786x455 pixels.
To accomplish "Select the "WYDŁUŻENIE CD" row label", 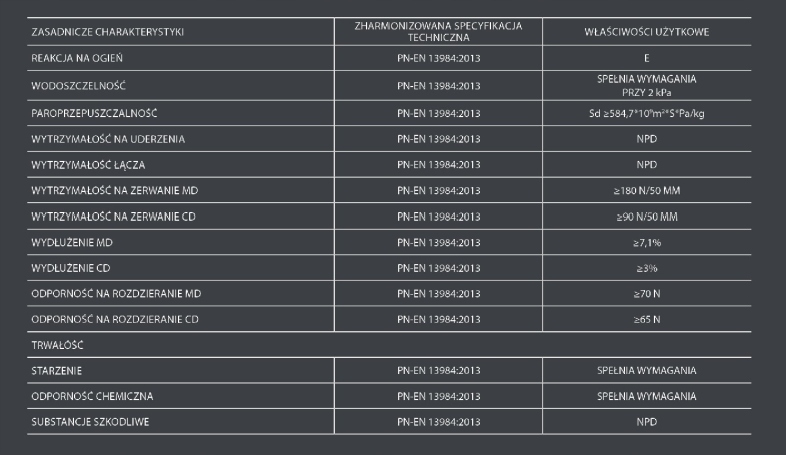I will coord(71,269).
